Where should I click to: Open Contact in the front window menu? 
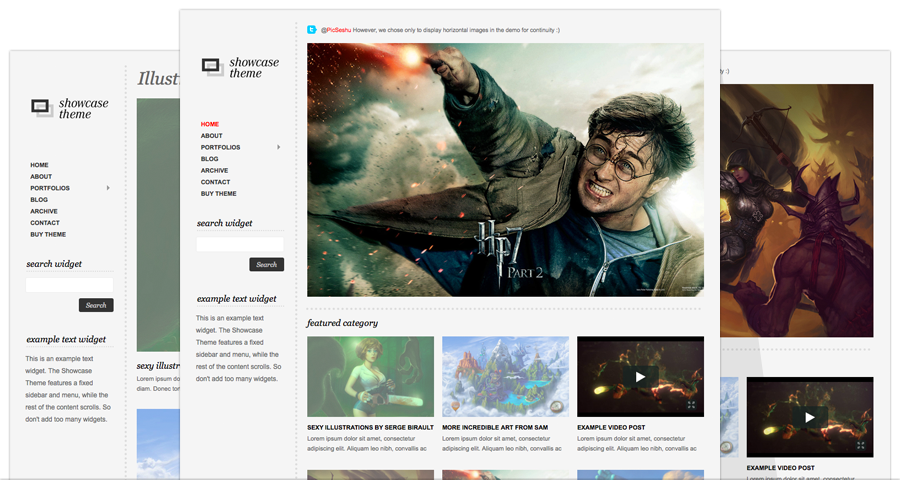[215, 182]
